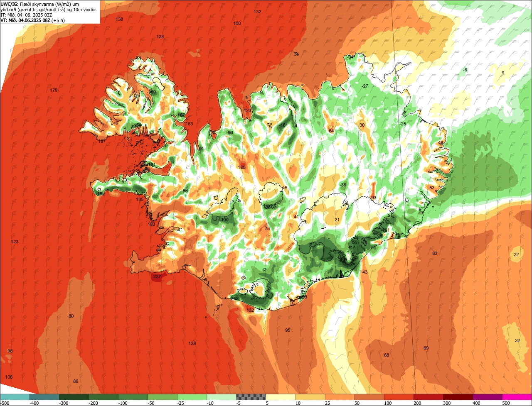
Task: Click the heat flux value 95
Action: [288, 330]
